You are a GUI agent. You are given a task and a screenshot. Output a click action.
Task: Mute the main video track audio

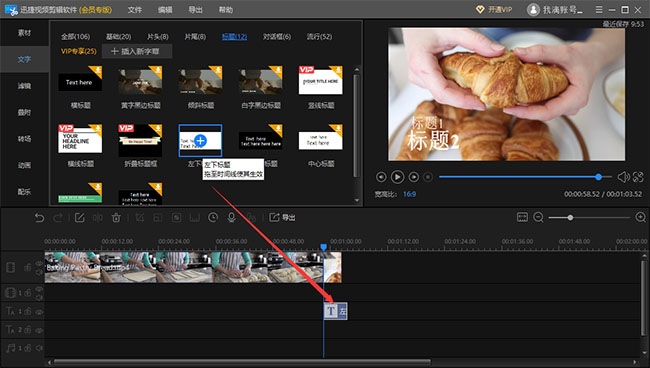coord(39,272)
